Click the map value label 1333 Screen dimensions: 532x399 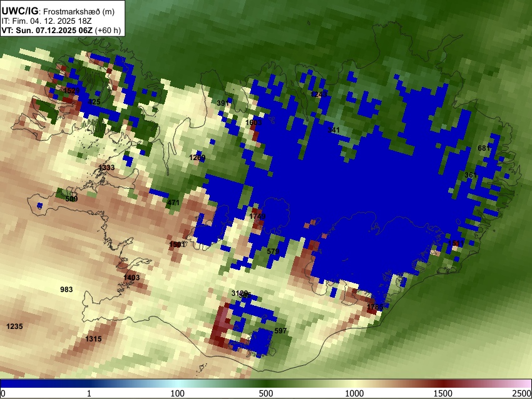(106, 168)
